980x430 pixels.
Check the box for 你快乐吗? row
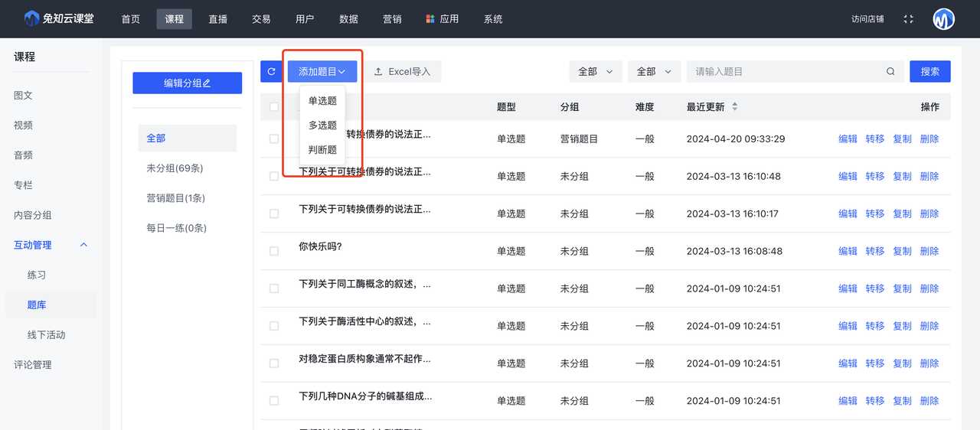click(x=274, y=251)
